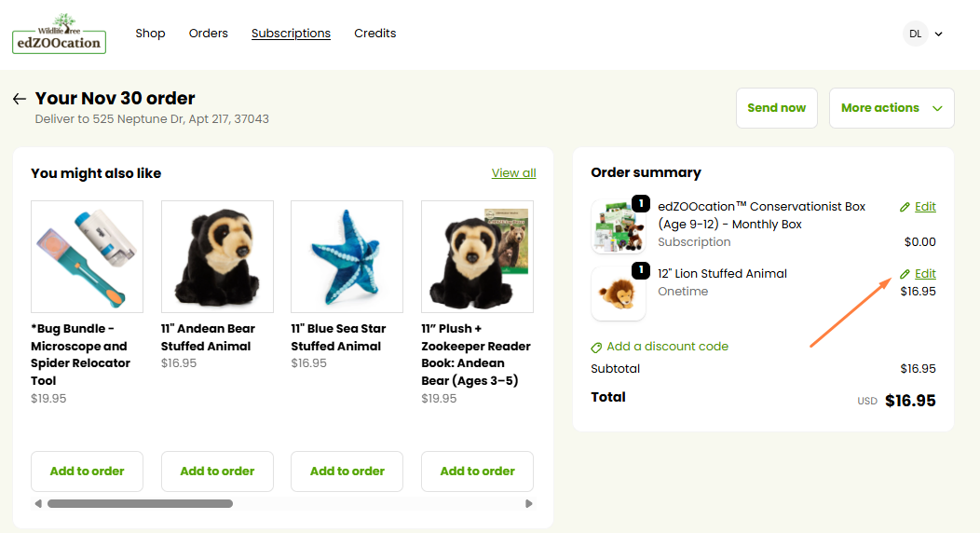Navigate to the Credits page
Image resolution: width=980 pixels, height=533 pixels.
[375, 34]
